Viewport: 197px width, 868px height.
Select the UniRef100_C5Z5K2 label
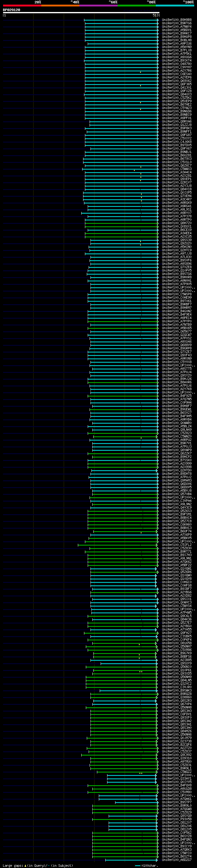coord(177,98)
